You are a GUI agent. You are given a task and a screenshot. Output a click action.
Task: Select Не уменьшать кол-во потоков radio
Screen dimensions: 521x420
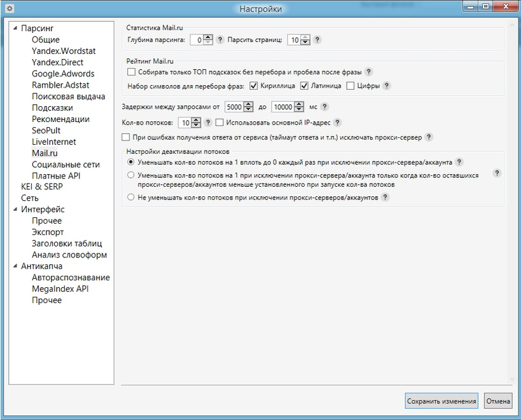tap(131, 198)
